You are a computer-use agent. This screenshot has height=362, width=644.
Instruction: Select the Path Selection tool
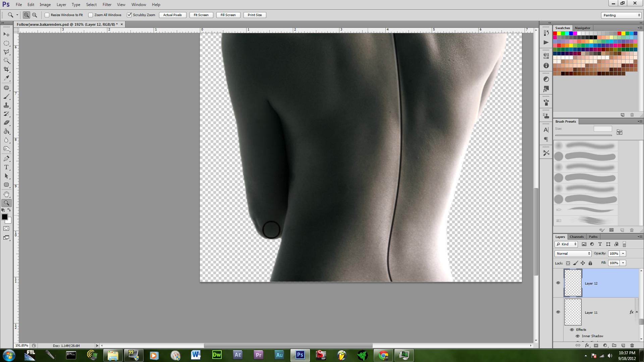pos(6,176)
